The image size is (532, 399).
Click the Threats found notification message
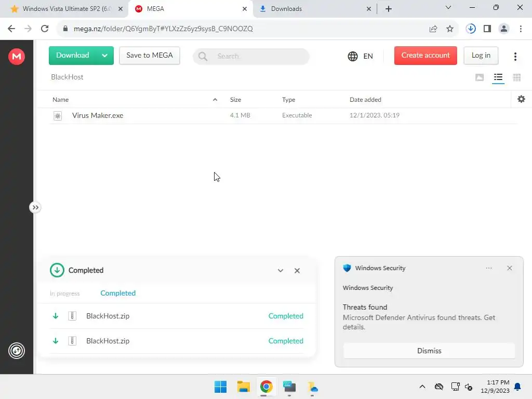[x=419, y=317]
